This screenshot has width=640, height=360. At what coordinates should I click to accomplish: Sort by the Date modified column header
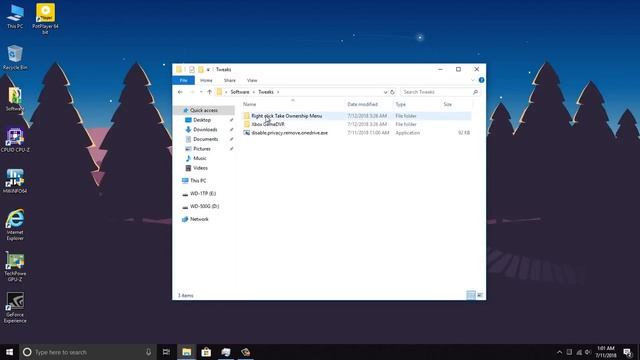[369, 104]
